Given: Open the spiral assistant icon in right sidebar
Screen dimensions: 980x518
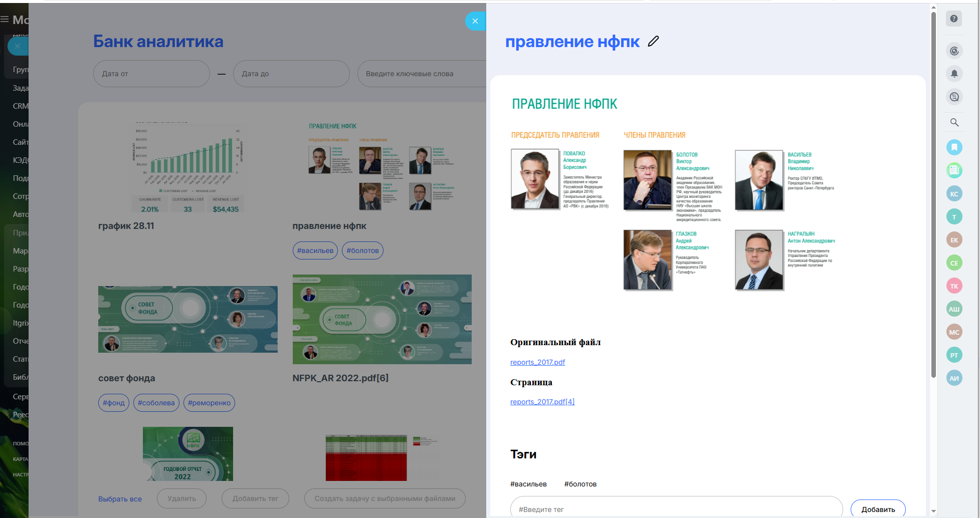Looking at the screenshot, I should pos(954,51).
